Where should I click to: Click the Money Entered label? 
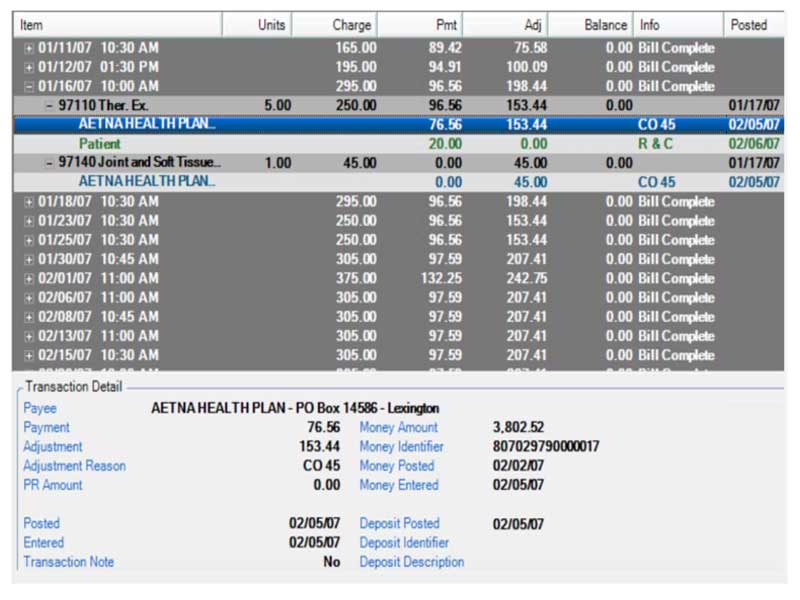[x=399, y=485]
